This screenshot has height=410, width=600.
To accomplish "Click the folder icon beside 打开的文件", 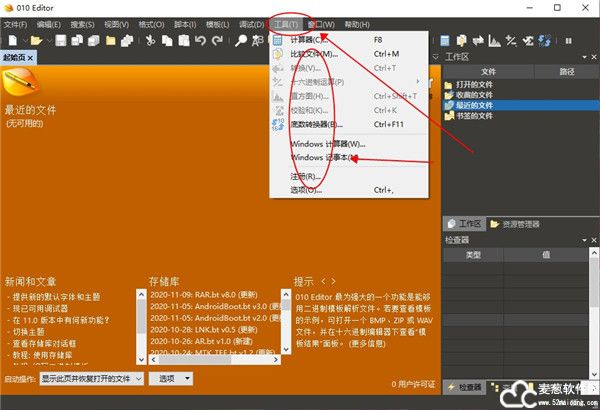I will click(x=448, y=85).
